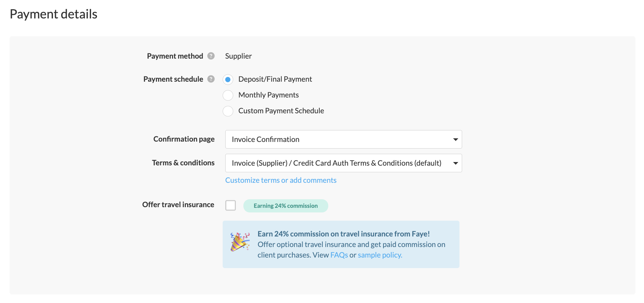Open the sample policy link
644x303 pixels.
pos(380,255)
